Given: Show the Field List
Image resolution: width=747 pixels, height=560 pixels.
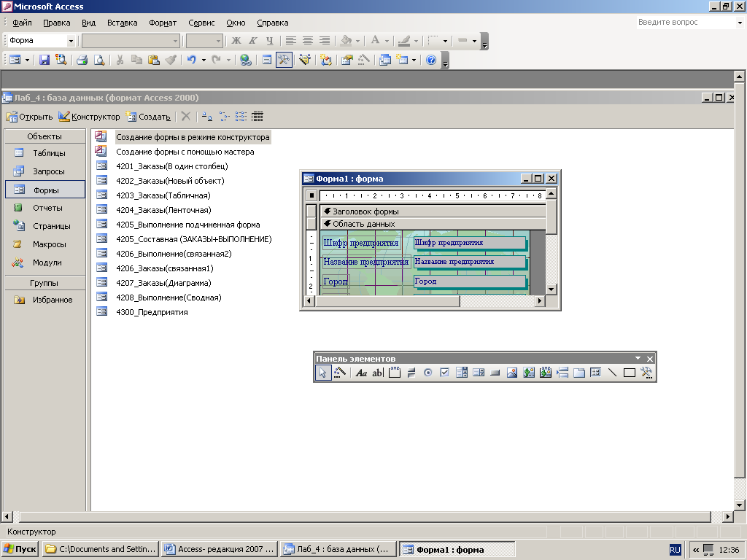Looking at the screenshot, I should pyautogui.click(x=267, y=60).
